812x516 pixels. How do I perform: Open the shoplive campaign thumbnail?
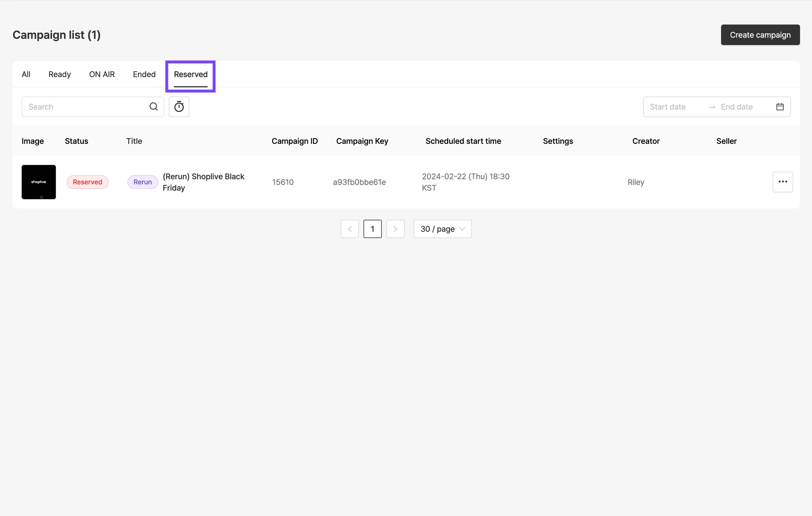coord(39,182)
